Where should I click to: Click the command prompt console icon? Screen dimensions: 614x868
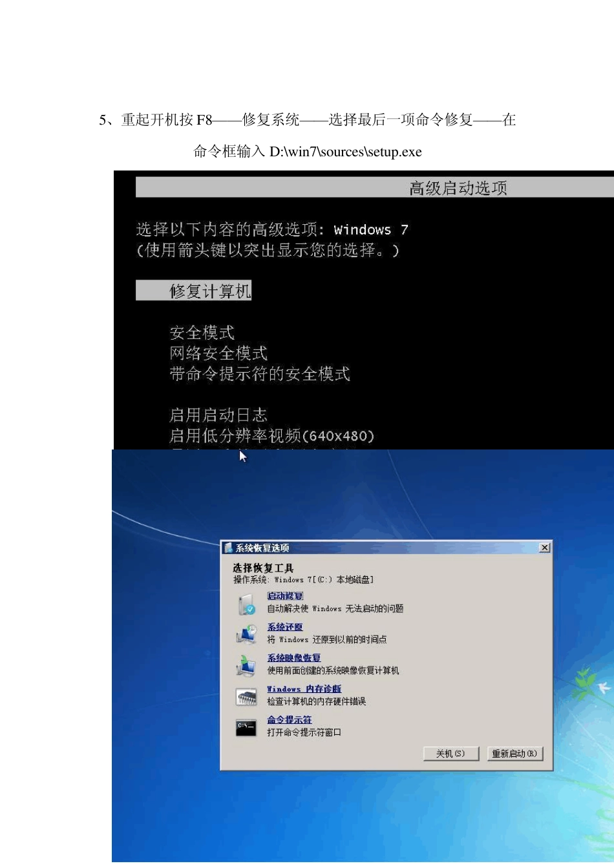[246, 728]
